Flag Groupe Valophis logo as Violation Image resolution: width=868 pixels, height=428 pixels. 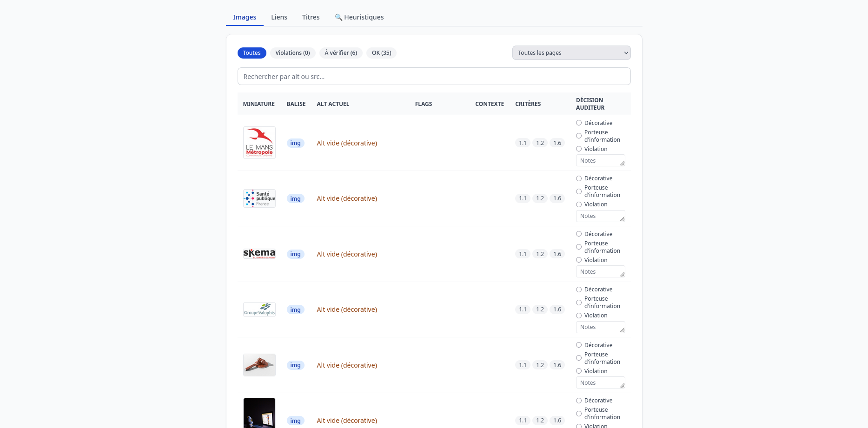point(579,316)
